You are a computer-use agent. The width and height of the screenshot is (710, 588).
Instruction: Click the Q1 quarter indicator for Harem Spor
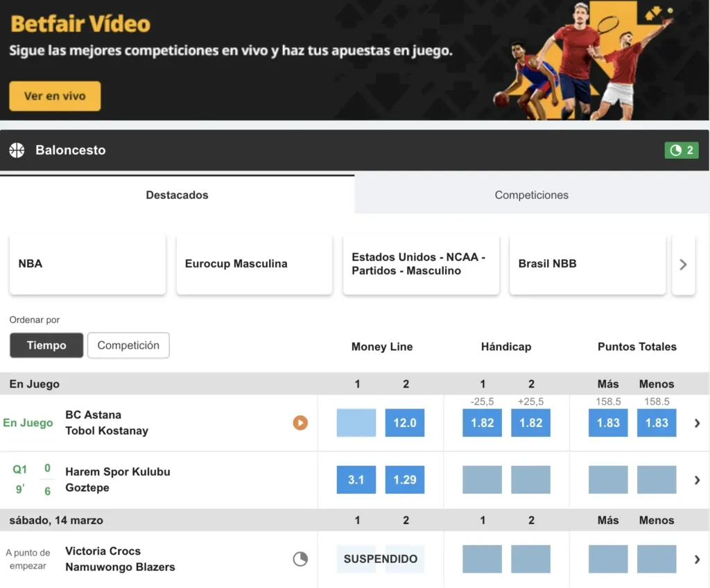19,469
